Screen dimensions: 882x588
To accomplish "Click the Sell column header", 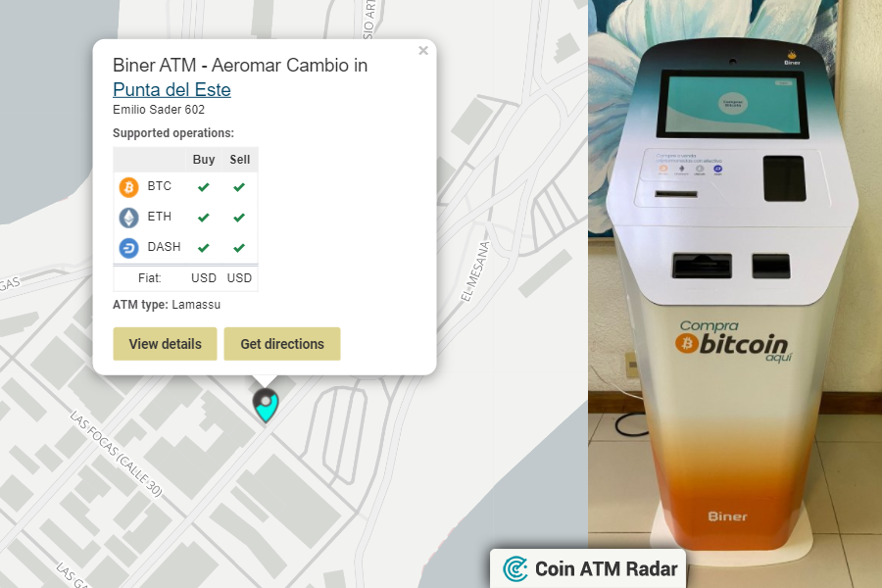I will point(240,159).
